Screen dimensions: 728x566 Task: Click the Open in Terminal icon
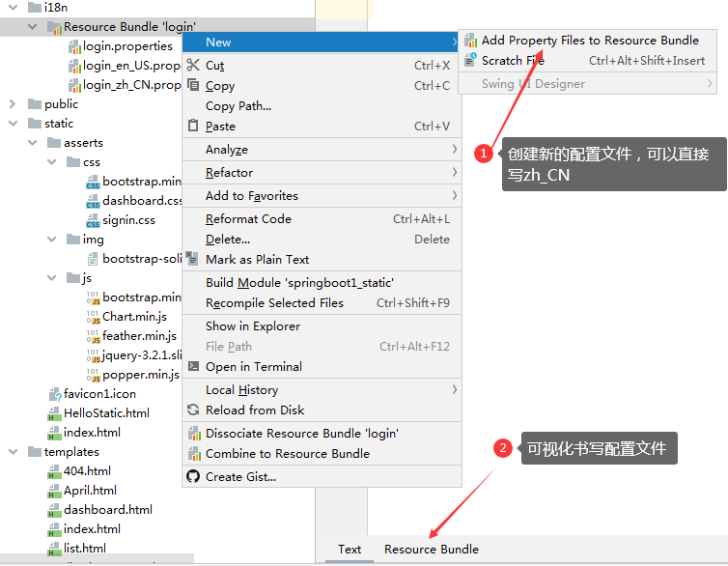[x=193, y=367]
